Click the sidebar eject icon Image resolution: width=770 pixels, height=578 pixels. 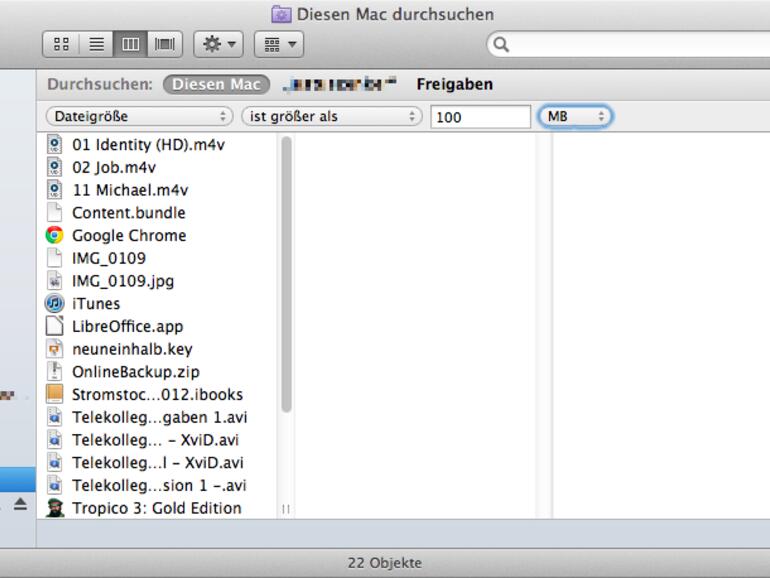tap(20, 504)
